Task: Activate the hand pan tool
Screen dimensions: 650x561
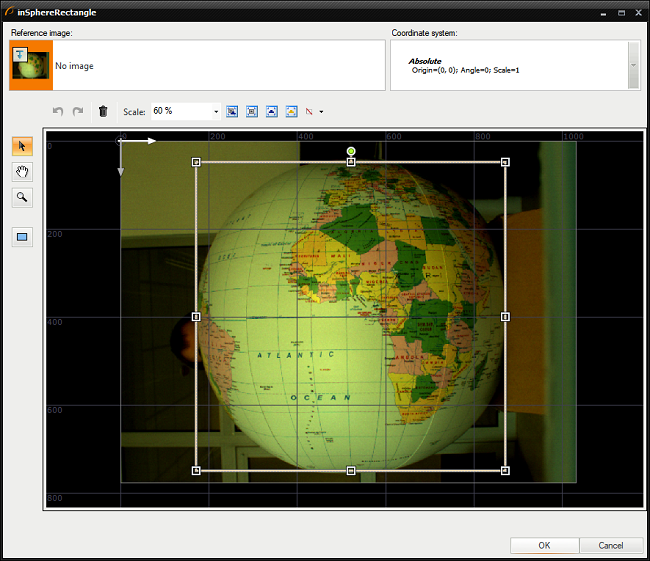Action: click(x=22, y=171)
